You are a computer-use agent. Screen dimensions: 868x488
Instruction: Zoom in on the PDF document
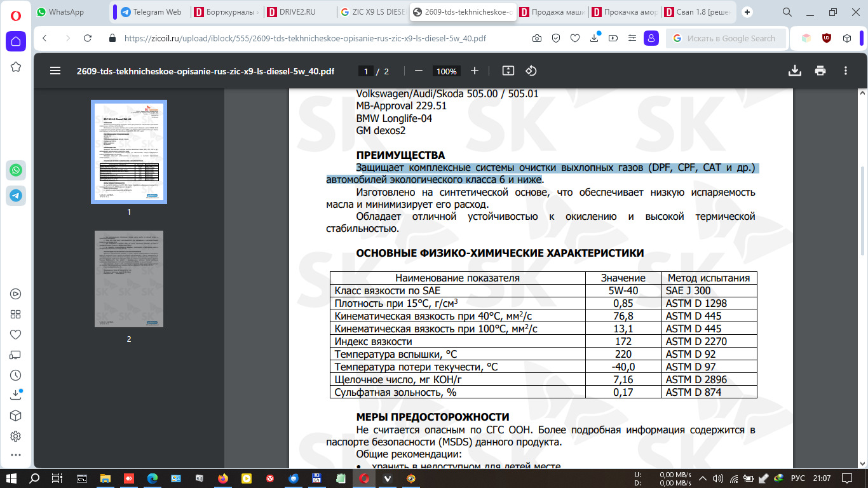475,71
